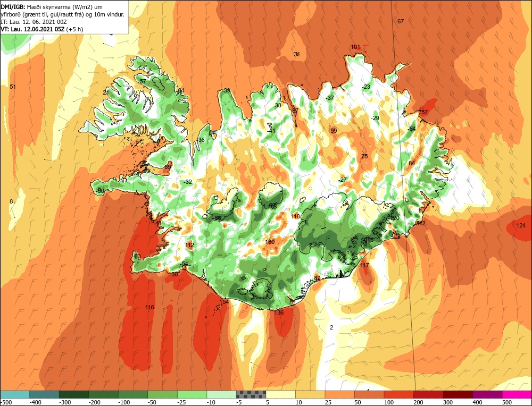
Task: Click the flux value '-23' in the northeast
Action: [x=366, y=87]
